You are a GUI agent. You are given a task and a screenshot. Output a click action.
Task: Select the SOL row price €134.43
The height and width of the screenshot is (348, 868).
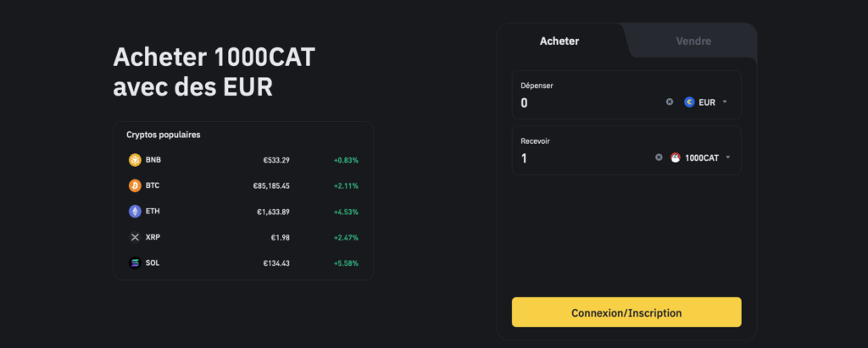pos(276,263)
